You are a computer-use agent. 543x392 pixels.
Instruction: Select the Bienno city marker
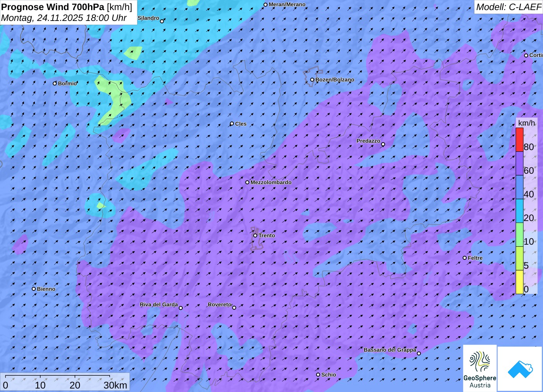click(34, 289)
